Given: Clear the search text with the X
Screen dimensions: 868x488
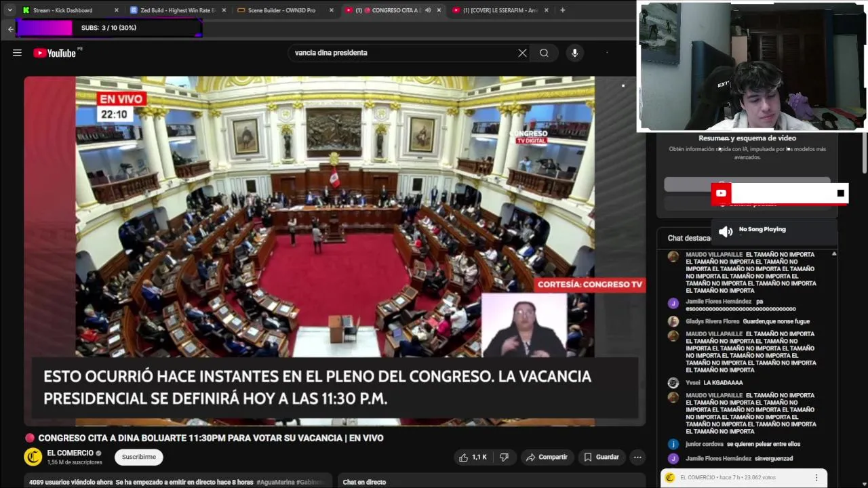Looking at the screenshot, I should [x=522, y=53].
